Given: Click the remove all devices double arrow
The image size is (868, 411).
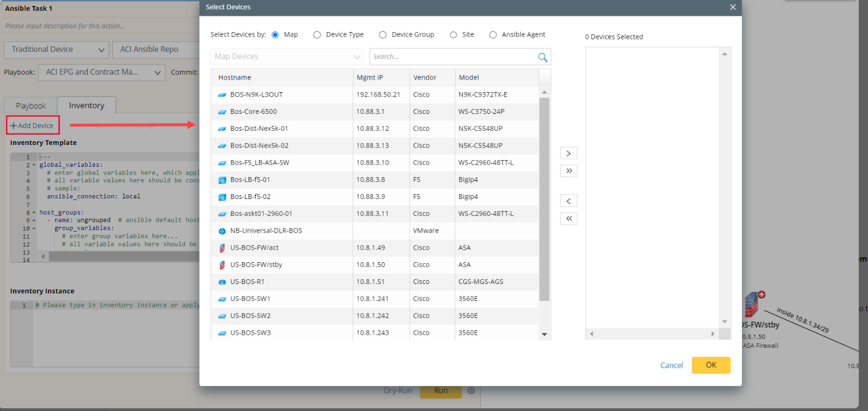Looking at the screenshot, I should (x=568, y=219).
